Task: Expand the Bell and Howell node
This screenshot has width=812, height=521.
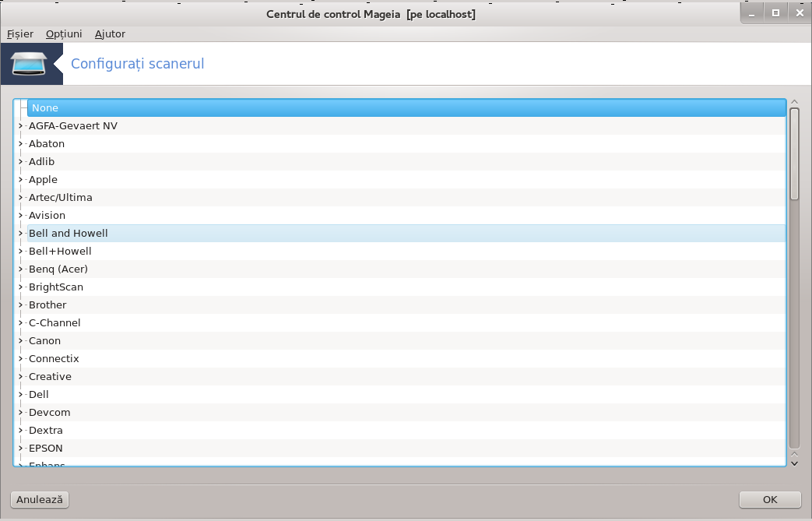Action: tap(20, 233)
